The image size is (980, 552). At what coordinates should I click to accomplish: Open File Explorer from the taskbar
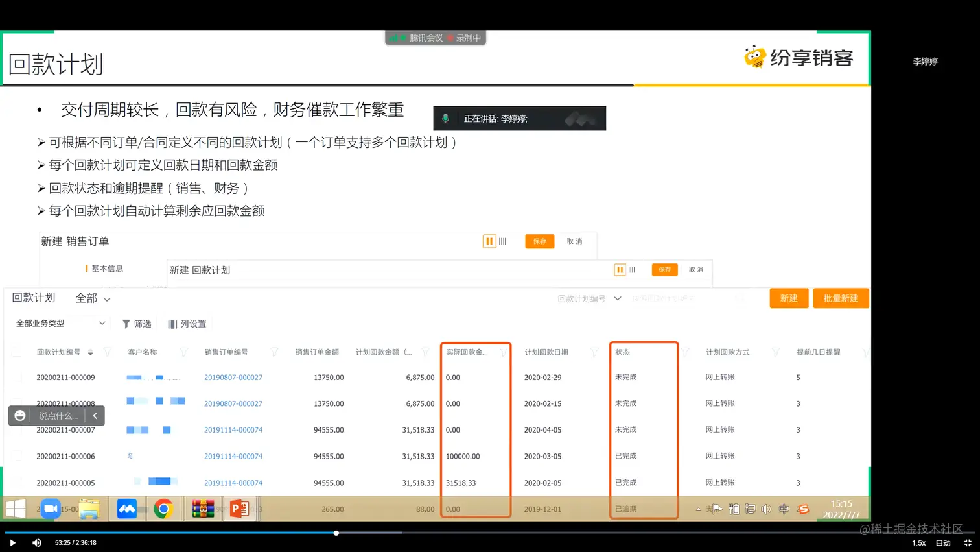pyautogui.click(x=89, y=509)
